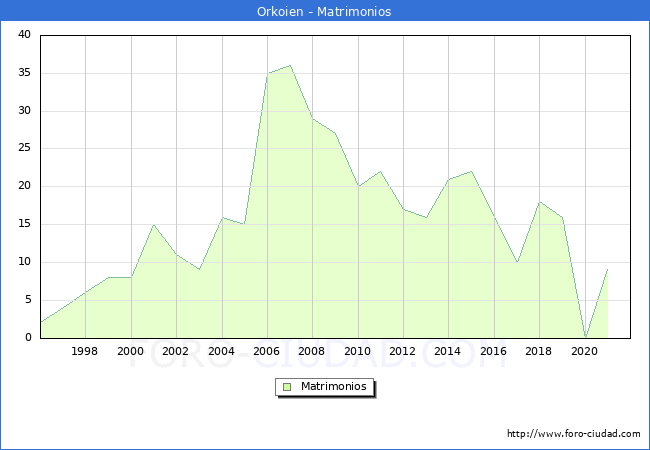Click the 1998 x-axis label
The image size is (650, 450).
[85, 351]
